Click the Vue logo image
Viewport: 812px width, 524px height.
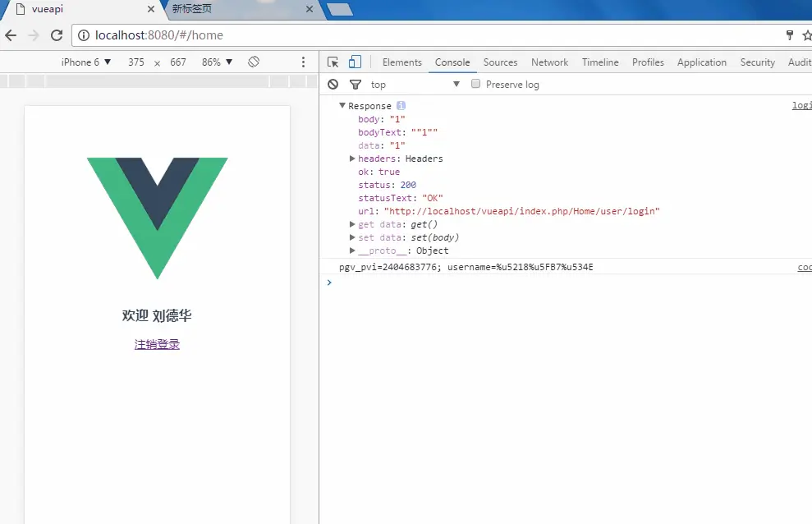(157, 218)
